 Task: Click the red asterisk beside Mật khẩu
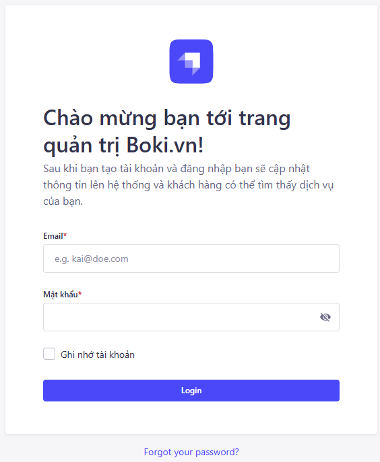pyautogui.click(x=80, y=293)
